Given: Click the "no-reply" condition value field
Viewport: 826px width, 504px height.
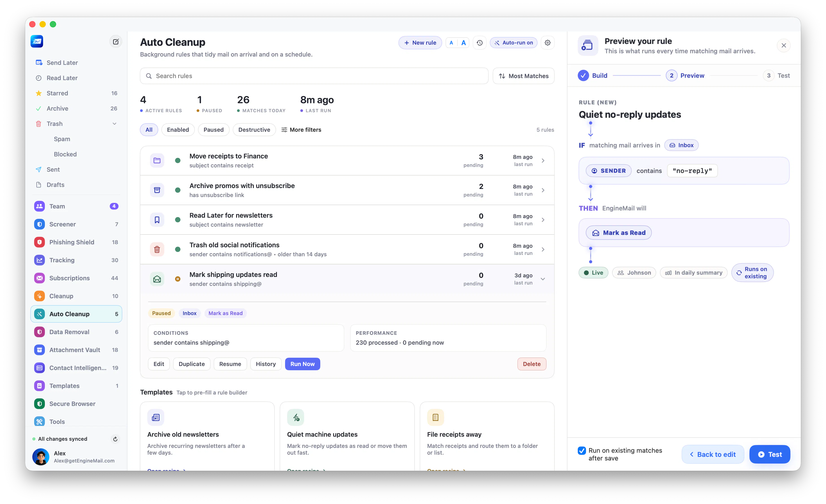Looking at the screenshot, I should [x=692, y=171].
